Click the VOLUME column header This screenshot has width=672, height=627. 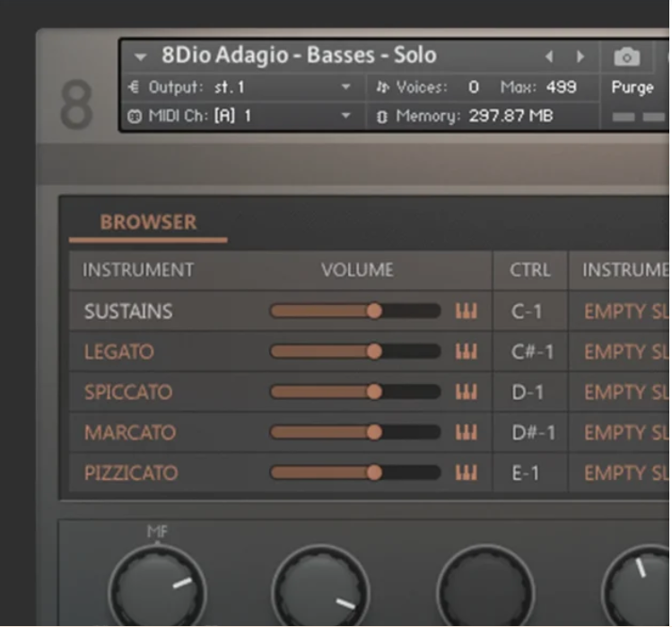(x=357, y=270)
